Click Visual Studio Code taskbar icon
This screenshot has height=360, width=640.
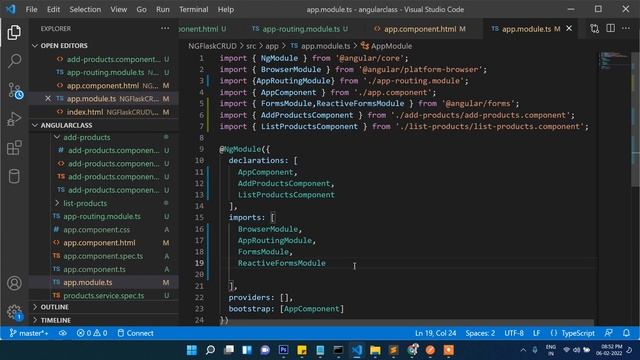357,350
